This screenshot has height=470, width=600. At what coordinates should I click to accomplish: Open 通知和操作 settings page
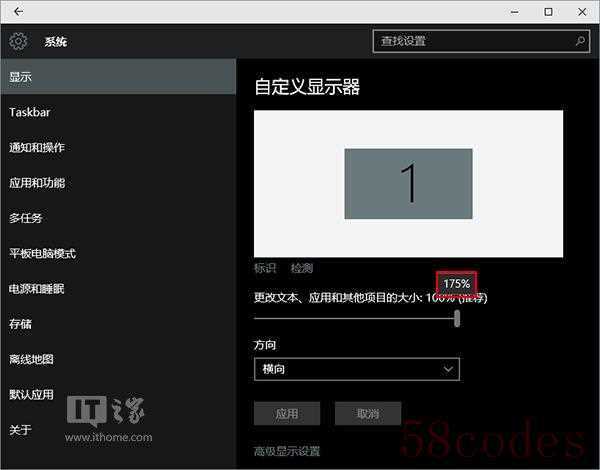(37, 148)
